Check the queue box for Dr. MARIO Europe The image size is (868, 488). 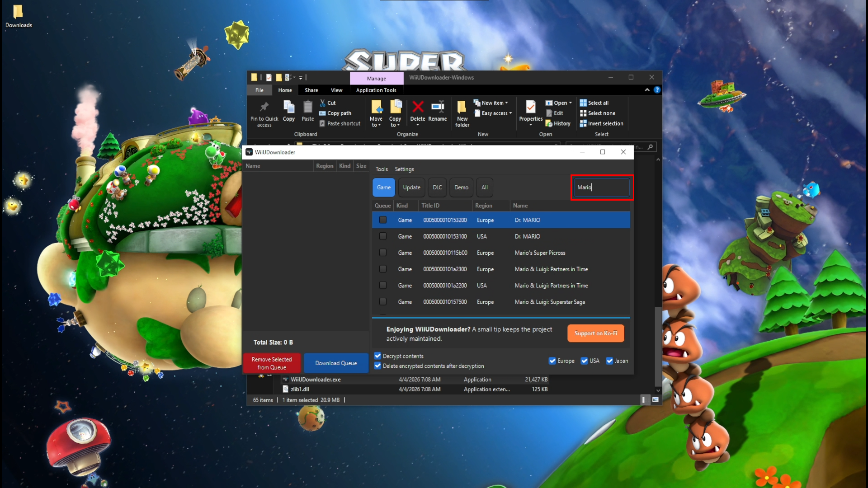[x=383, y=220]
